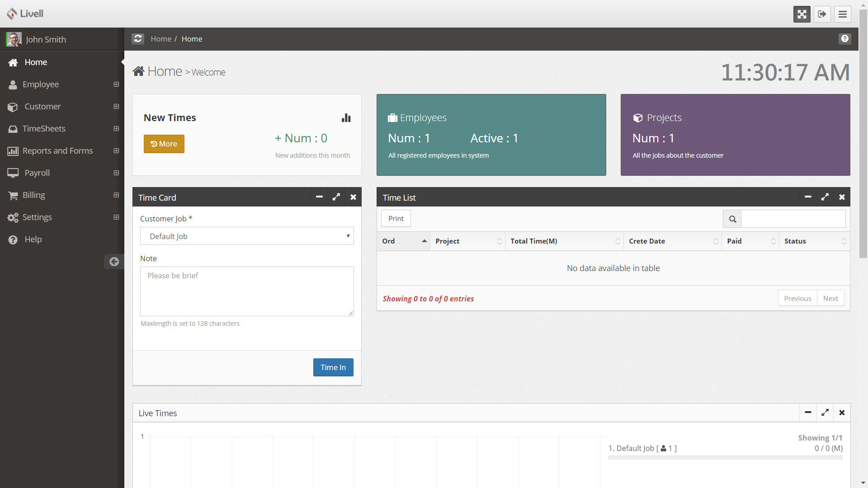Click the Time List search field
The width and height of the screenshot is (868, 488).
click(793, 219)
